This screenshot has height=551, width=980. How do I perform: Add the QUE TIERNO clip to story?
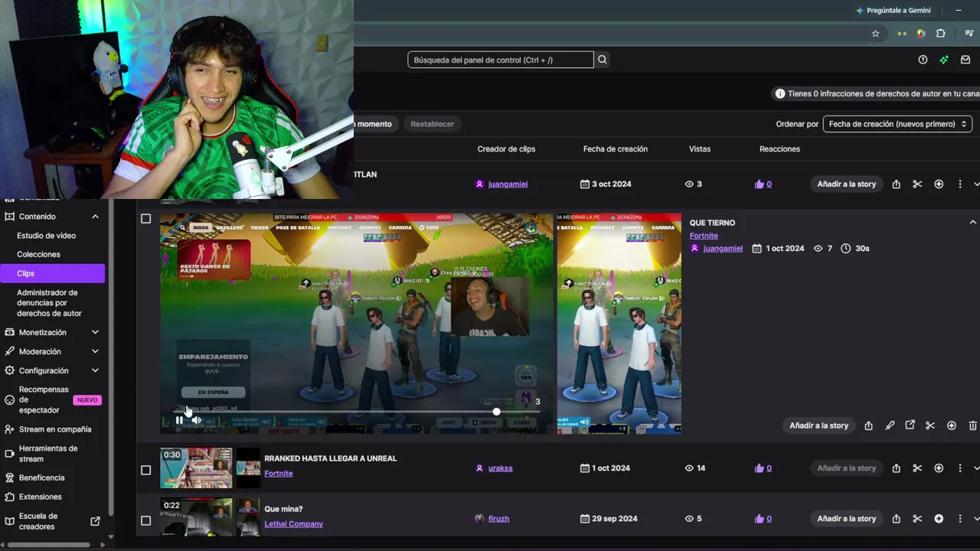(818, 425)
